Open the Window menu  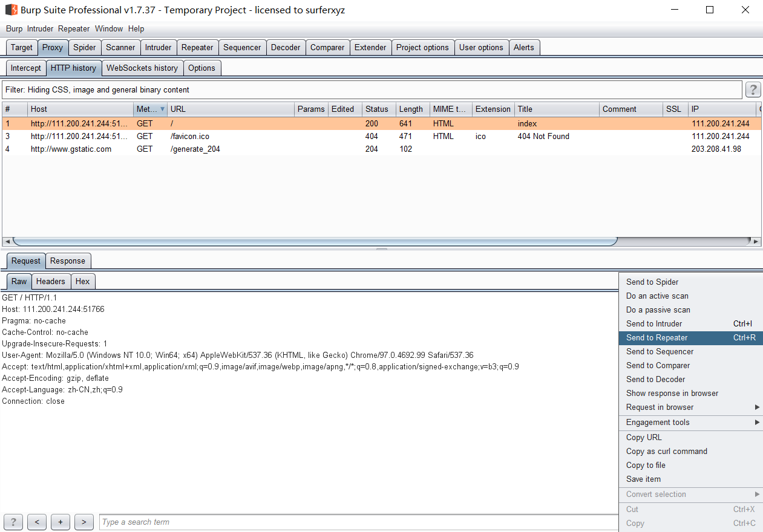(109, 28)
